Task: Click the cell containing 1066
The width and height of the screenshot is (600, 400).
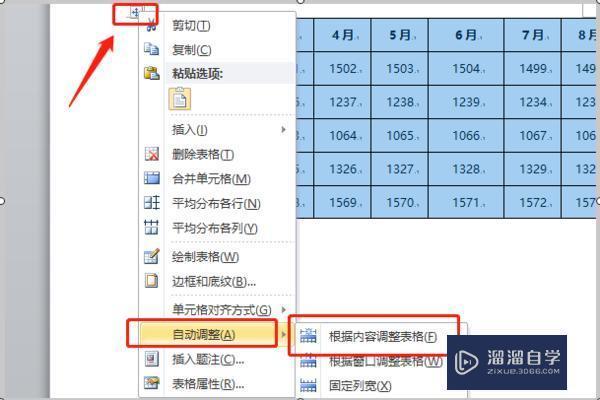Action: (x=466, y=135)
